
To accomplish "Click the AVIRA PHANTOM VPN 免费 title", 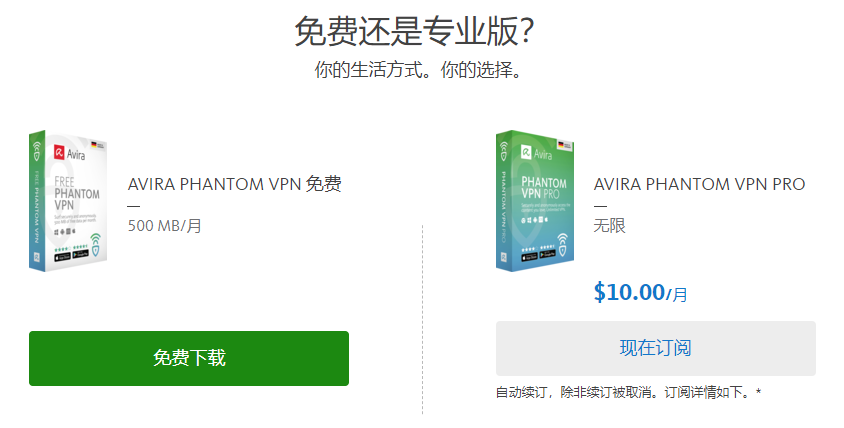I will (235, 184).
